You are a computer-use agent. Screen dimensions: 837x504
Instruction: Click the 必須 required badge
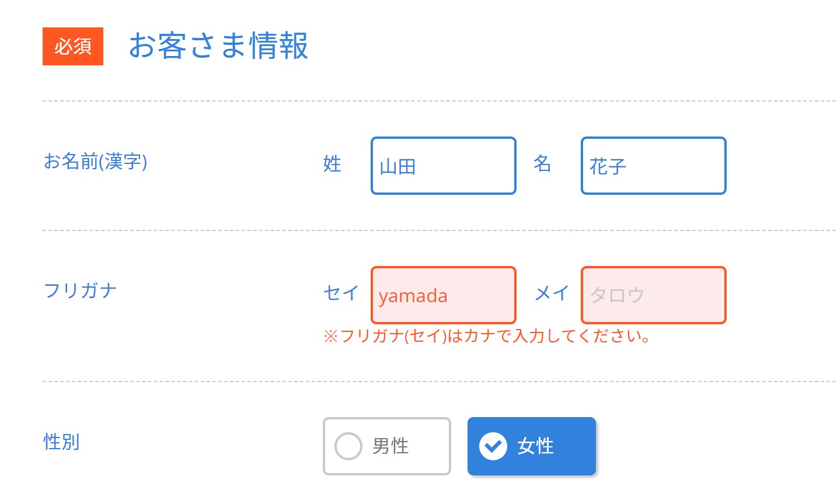click(x=72, y=47)
